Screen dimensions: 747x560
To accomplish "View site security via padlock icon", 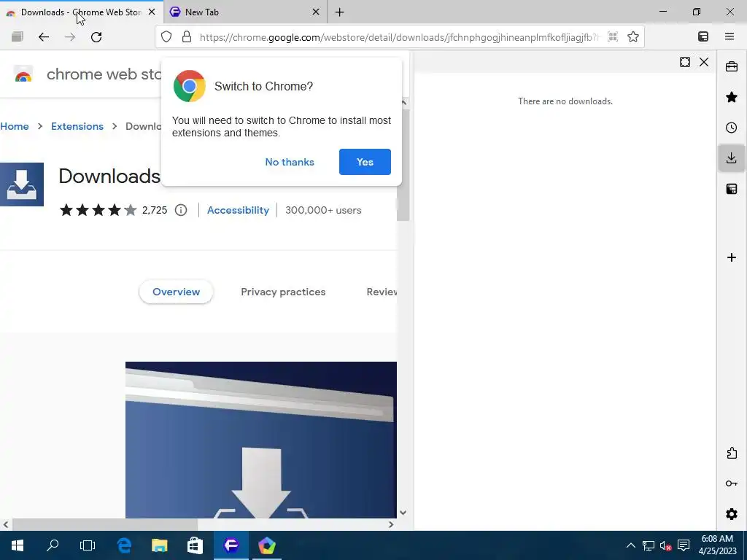I will click(187, 36).
